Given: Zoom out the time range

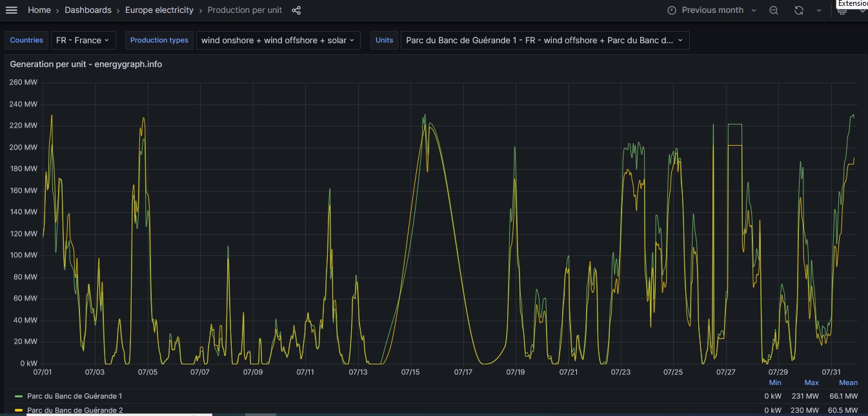Looking at the screenshot, I should pyautogui.click(x=774, y=10).
